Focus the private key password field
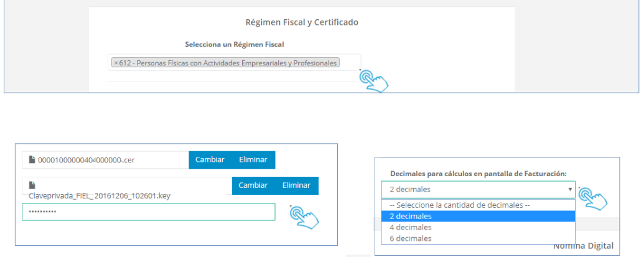Image resolution: width=644 pixels, height=262 pixels. pos(148,212)
